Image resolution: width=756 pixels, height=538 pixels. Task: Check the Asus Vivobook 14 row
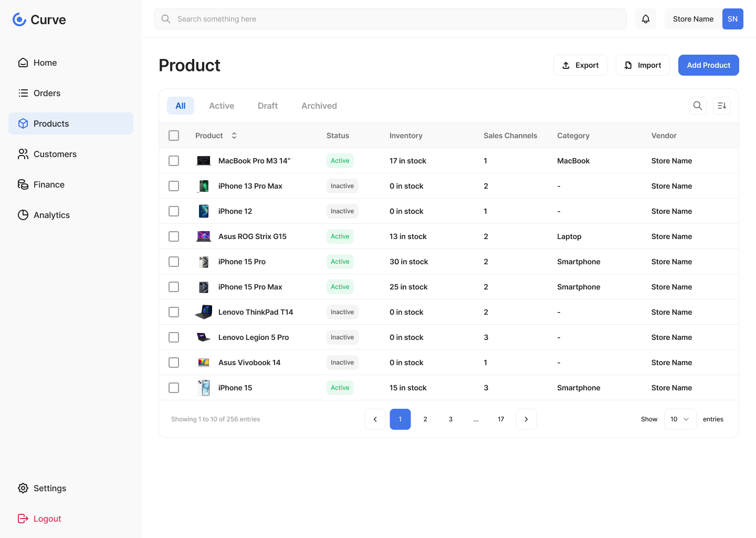tap(174, 363)
